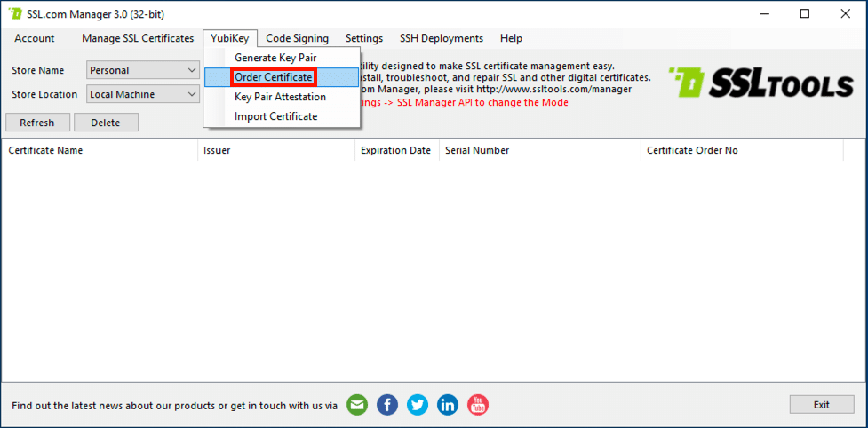The height and width of the screenshot is (428, 868).
Task: Click the Exit button
Action: point(821,405)
